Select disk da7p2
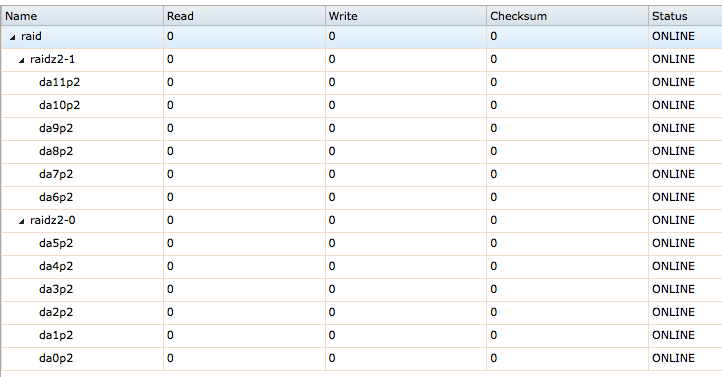Image resolution: width=722 pixels, height=377 pixels. click(x=361, y=175)
